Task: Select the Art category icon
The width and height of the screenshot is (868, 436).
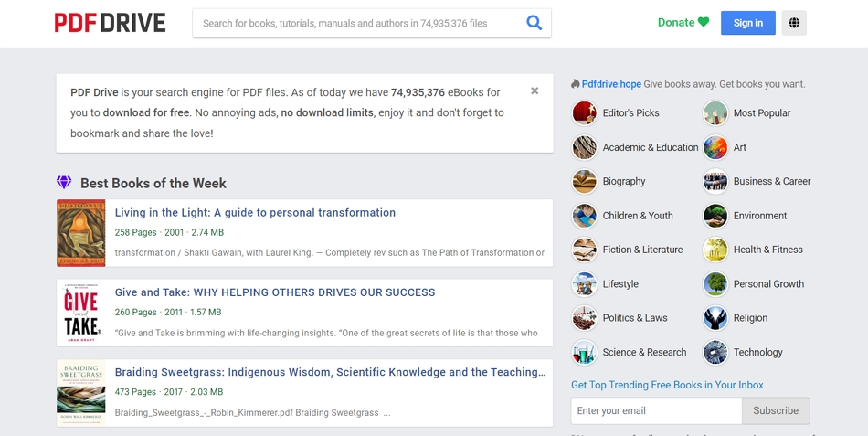Action: coord(715,147)
